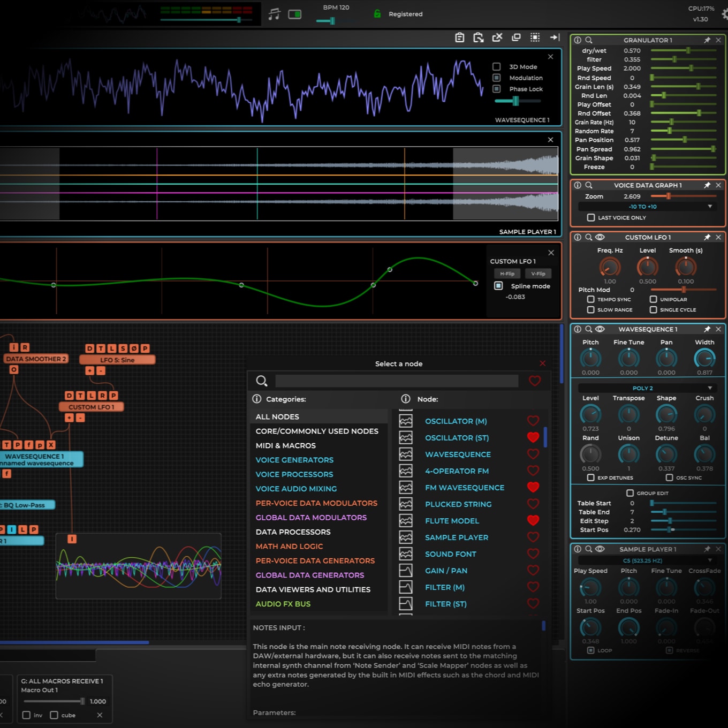Click Granulator 1 magnifier icon
The height and width of the screenshot is (728, 728).
point(589,40)
